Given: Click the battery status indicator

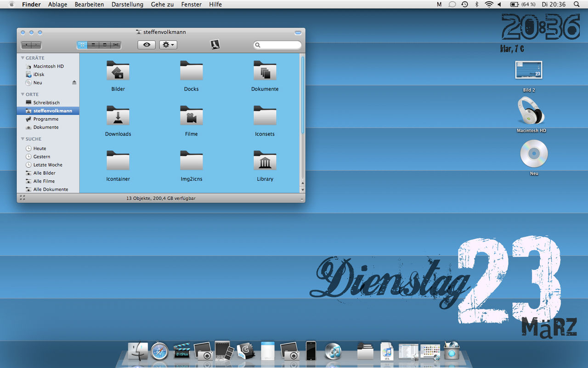Looking at the screenshot, I should (x=523, y=4).
